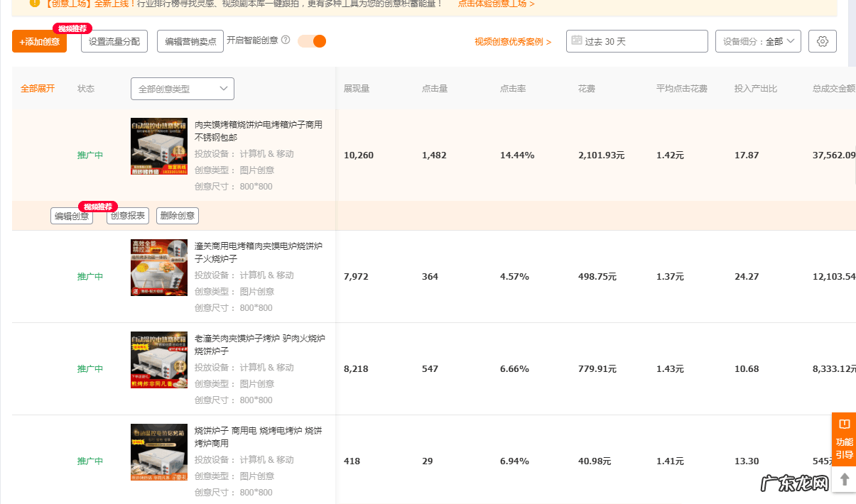Open the 全部创意类型 dropdown

pos(182,88)
